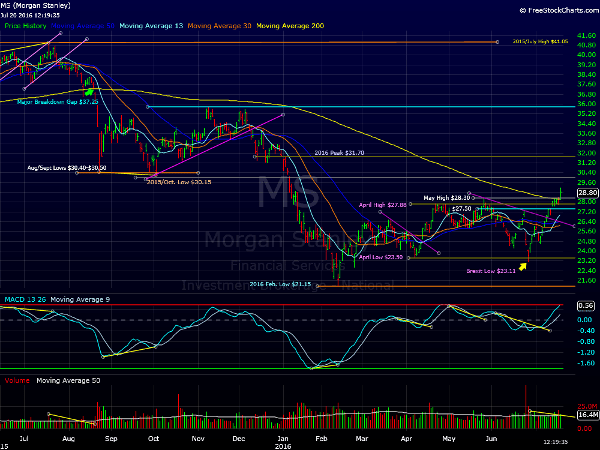Select the Moving Average 200 legend label
This screenshot has width=600, height=450.
point(290,26)
